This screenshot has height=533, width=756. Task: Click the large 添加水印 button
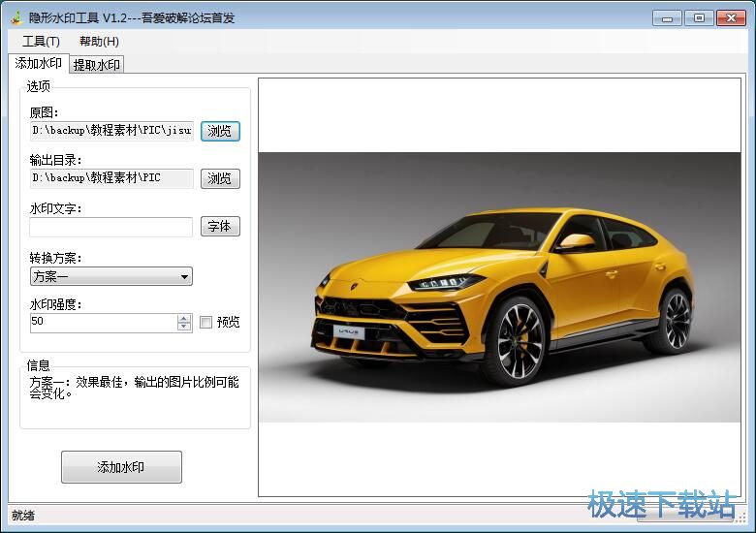click(x=121, y=467)
